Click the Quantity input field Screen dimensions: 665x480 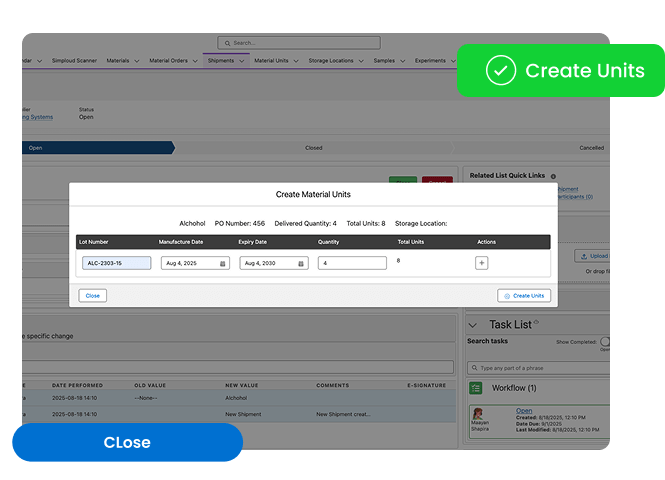(x=352, y=263)
